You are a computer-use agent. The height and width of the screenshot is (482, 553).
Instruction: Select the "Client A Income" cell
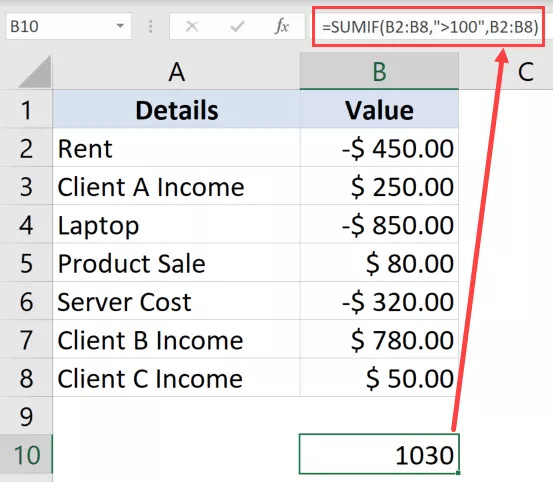point(176,186)
